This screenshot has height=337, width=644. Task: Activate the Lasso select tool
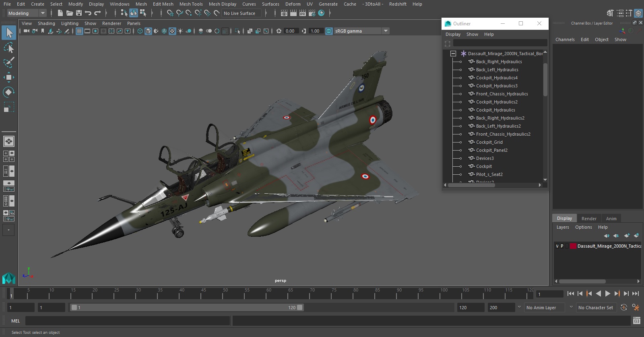pyautogui.click(x=9, y=48)
